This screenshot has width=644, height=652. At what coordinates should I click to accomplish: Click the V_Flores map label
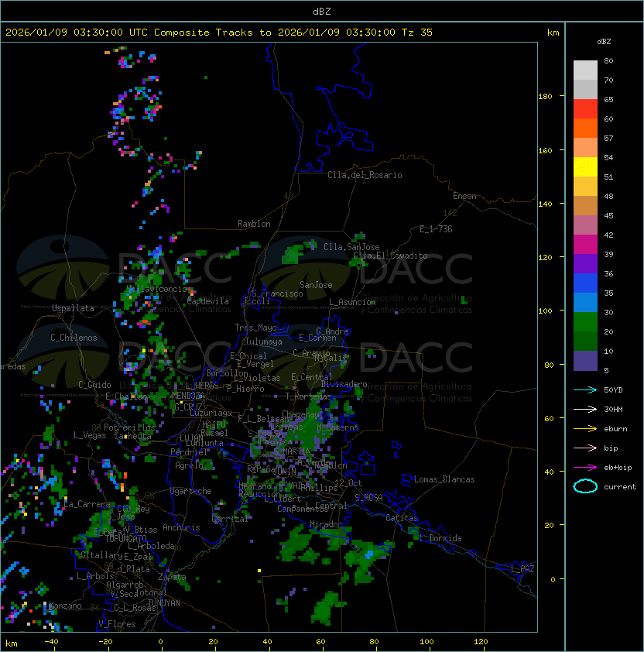pyautogui.click(x=117, y=624)
